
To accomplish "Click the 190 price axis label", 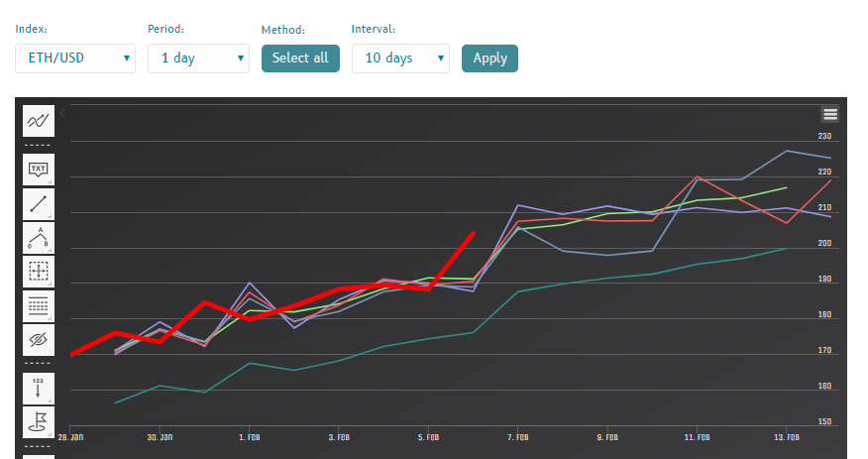I will [824, 279].
